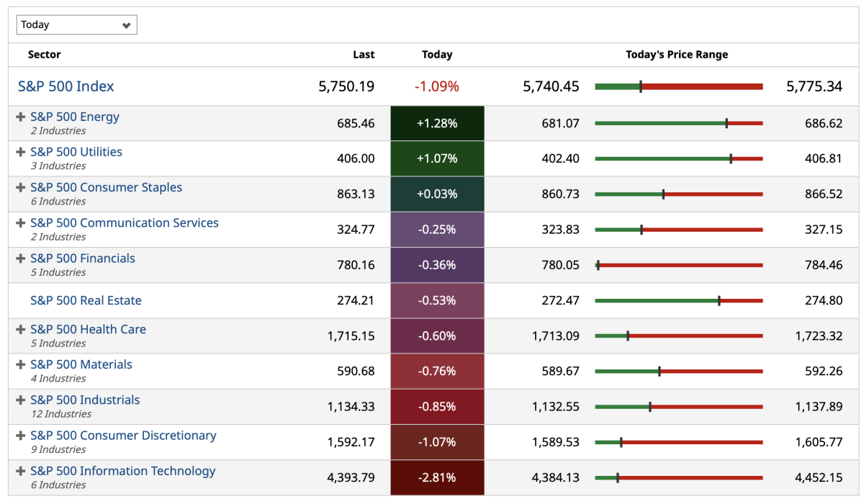This screenshot has height=504, width=864.
Task: Expand Consumer Discretionary plus icon
Action: click(x=21, y=436)
